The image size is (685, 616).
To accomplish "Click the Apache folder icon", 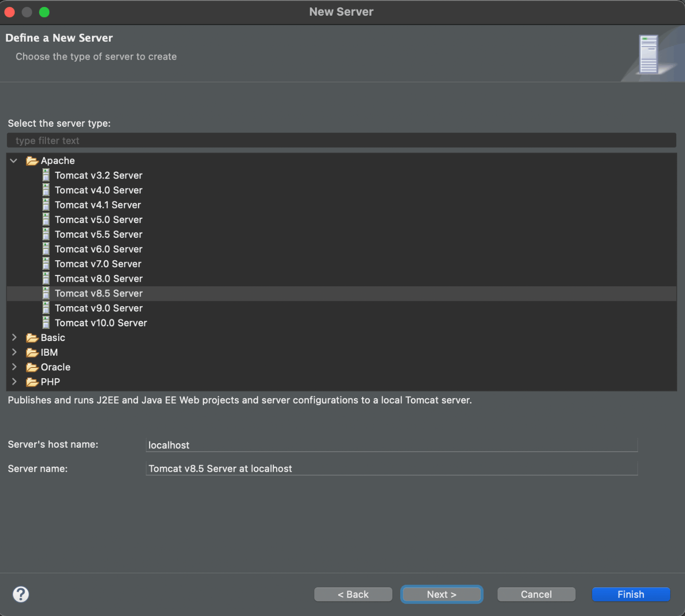I will (x=32, y=160).
